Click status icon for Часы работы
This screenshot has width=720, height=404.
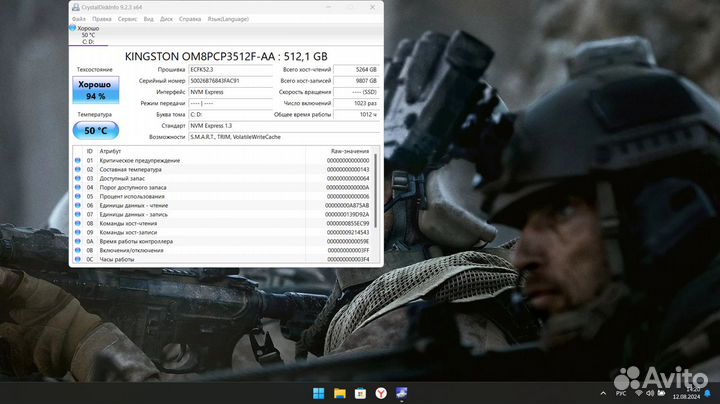78,259
